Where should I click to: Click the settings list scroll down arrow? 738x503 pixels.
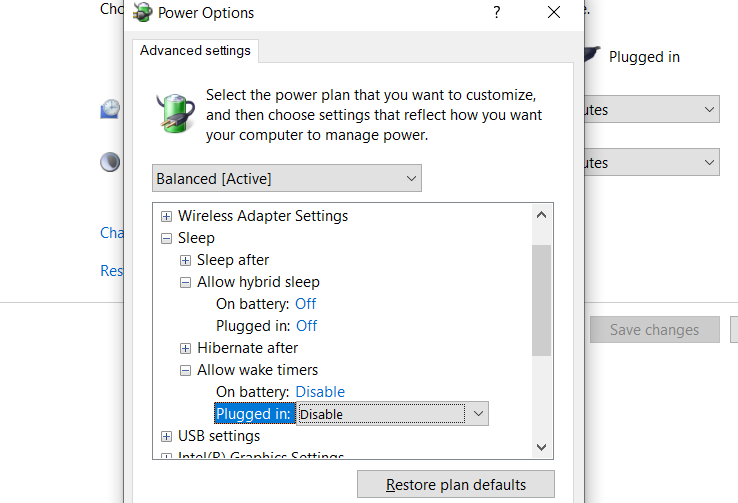(x=541, y=447)
